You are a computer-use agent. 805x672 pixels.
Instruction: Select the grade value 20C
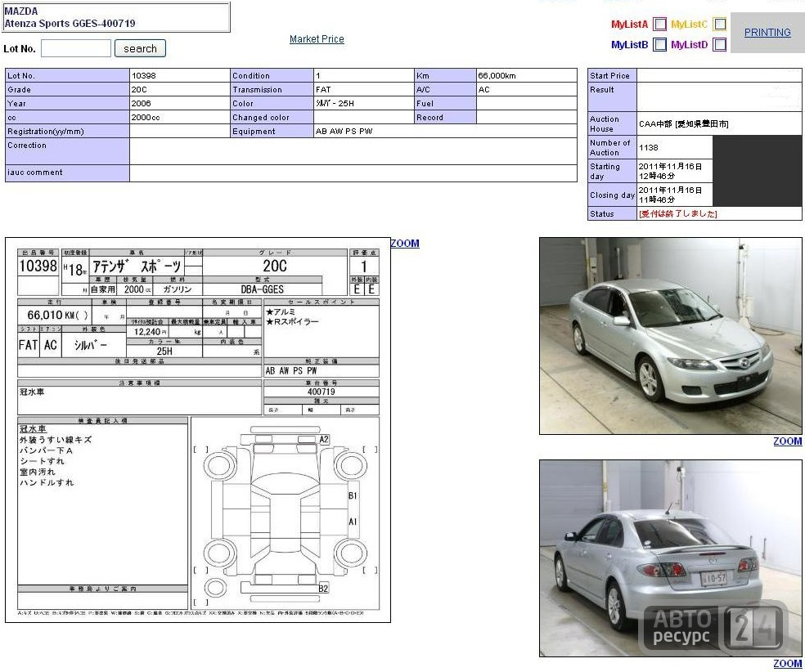139,89
